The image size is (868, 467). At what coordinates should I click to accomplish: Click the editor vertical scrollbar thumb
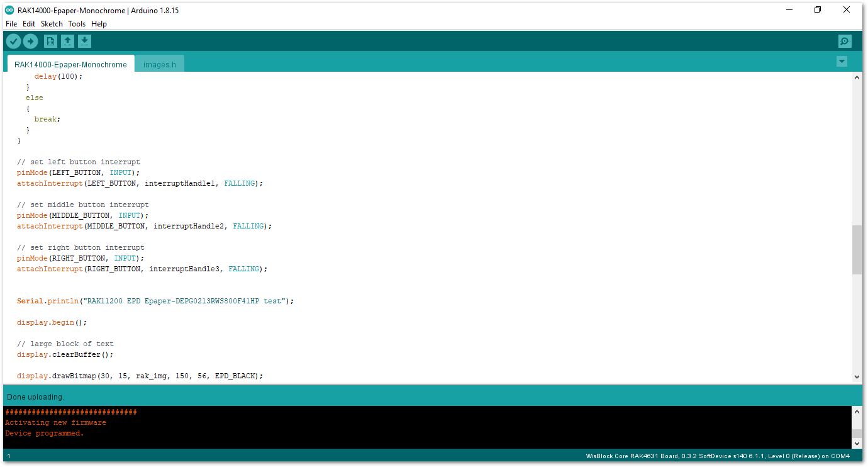(857, 249)
